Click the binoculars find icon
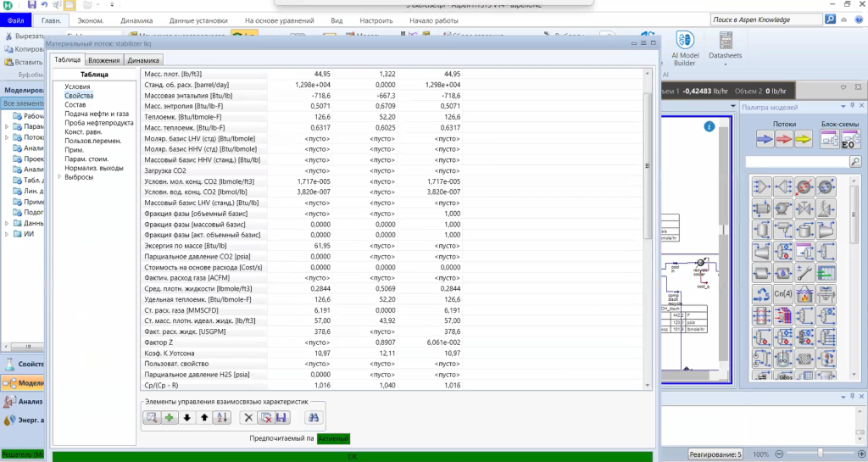 click(313, 417)
